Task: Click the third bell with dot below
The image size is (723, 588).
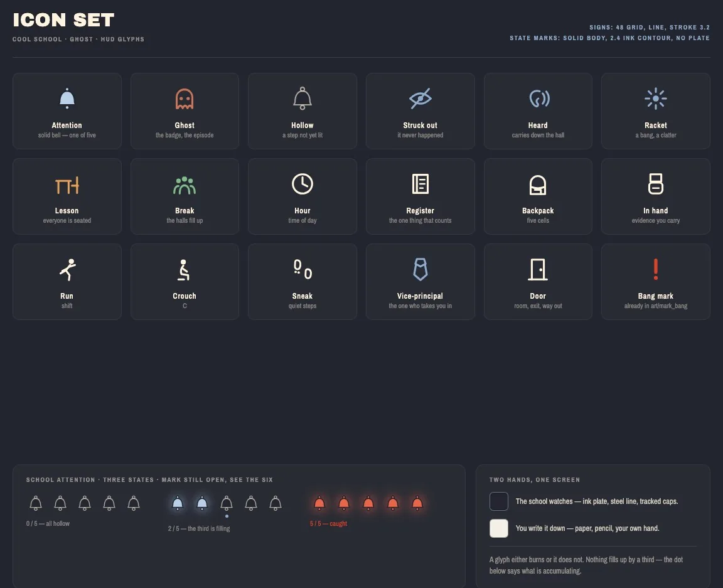Action: 227,503
